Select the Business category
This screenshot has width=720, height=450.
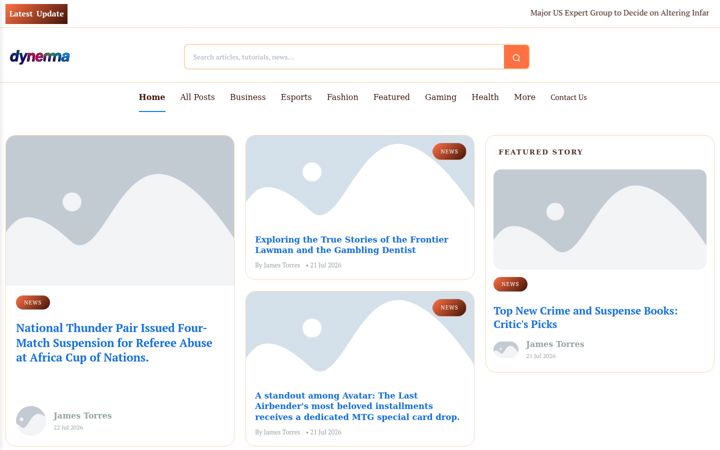[x=248, y=97]
